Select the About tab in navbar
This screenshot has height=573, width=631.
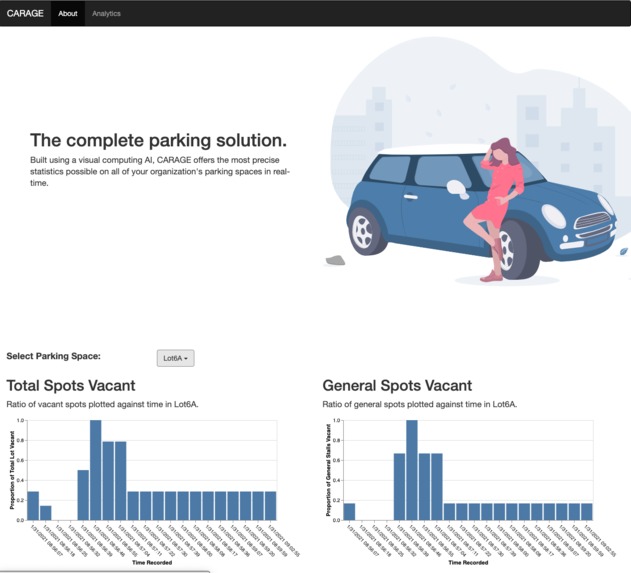coord(68,13)
